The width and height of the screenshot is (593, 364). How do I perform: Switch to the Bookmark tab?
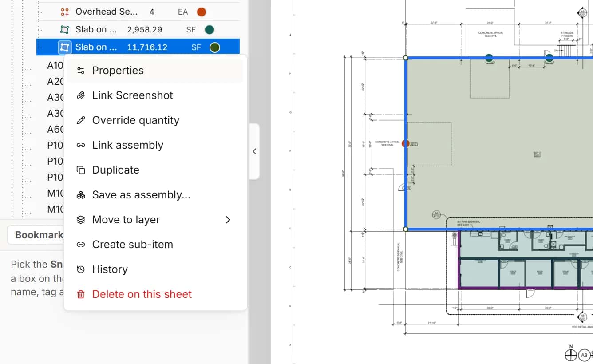click(x=39, y=235)
